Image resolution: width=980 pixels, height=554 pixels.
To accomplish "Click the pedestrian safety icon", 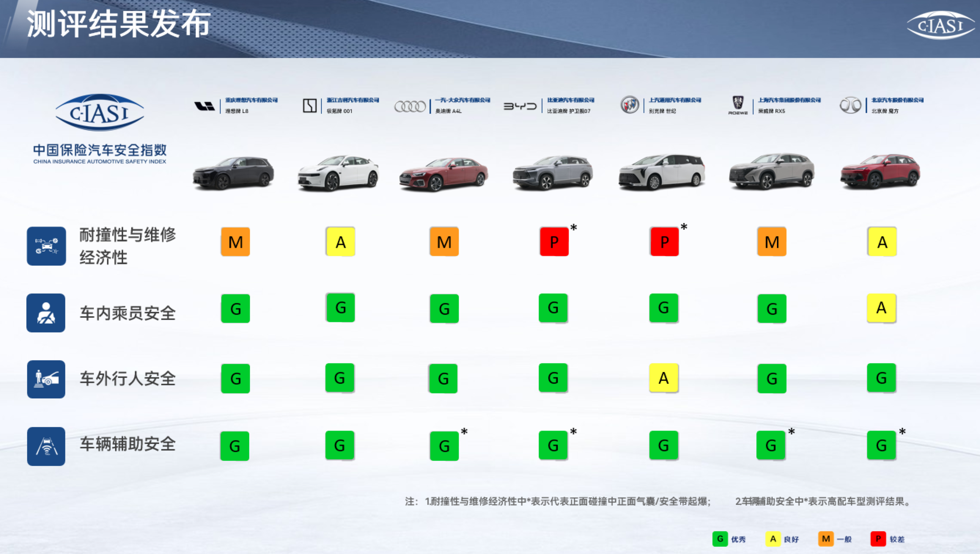I will [46, 379].
